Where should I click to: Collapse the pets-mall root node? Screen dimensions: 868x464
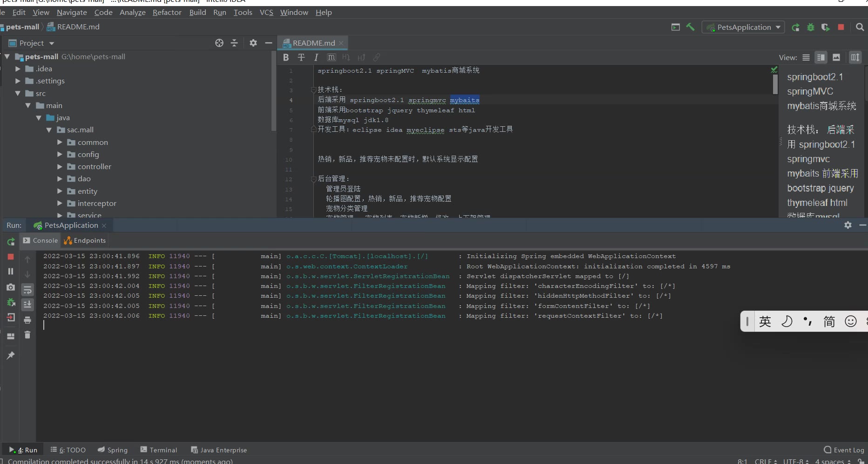[x=7, y=56]
